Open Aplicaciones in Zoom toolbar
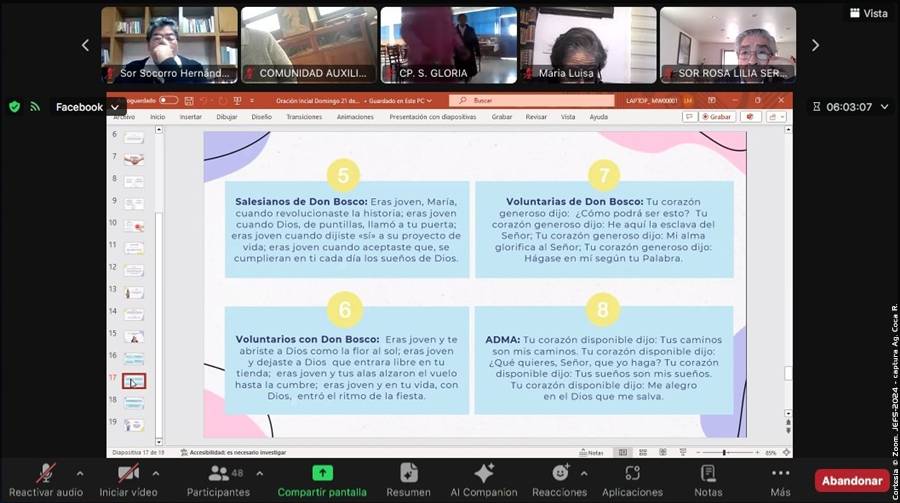900x503 pixels. pyautogui.click(x=632, y=480)
